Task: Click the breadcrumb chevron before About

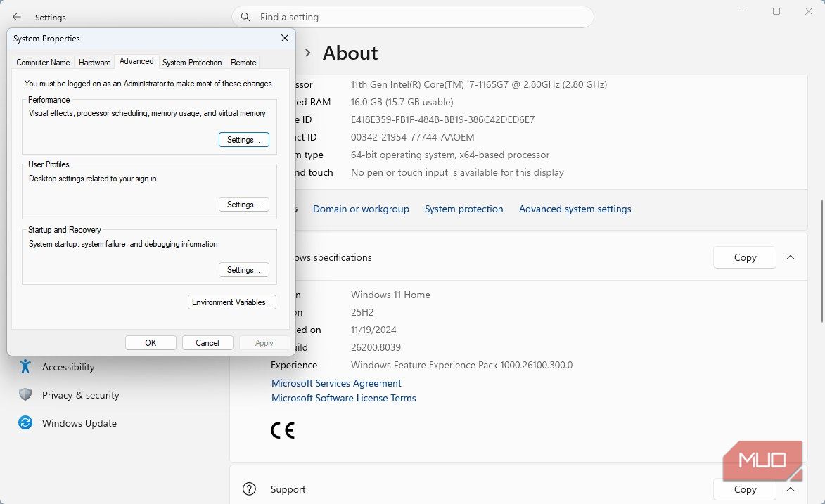Action: pos(308,53)
